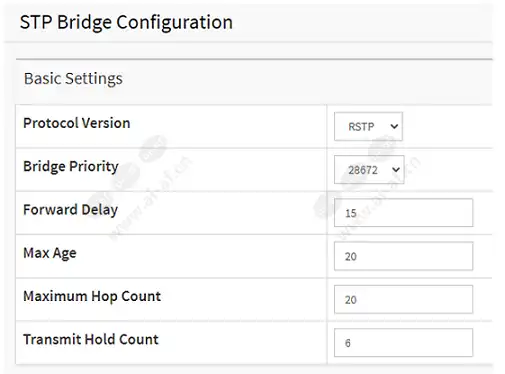Click the Bridge Priority label text
Viewport: 505px width, 374px height.
(x=71, y=167)
